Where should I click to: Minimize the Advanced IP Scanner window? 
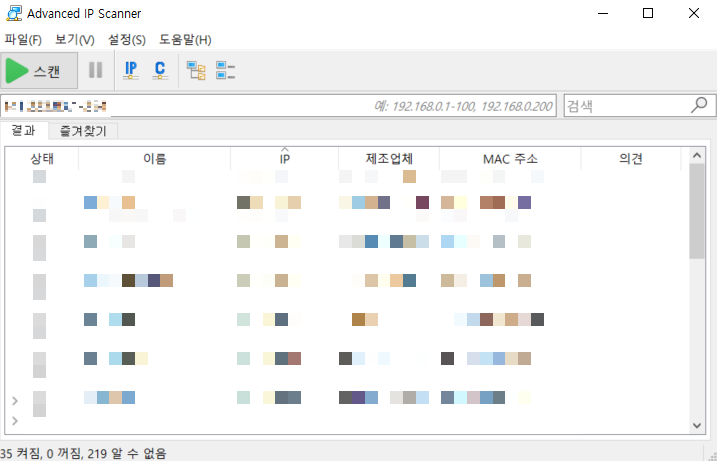pyautogui.click(x=603, y=13)
